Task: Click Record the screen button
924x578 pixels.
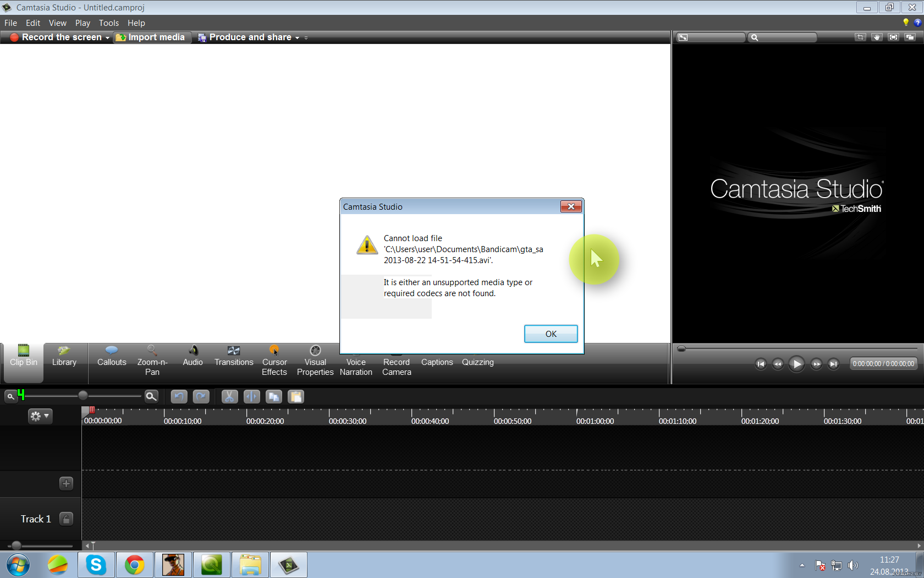Action: pos(56,37)
